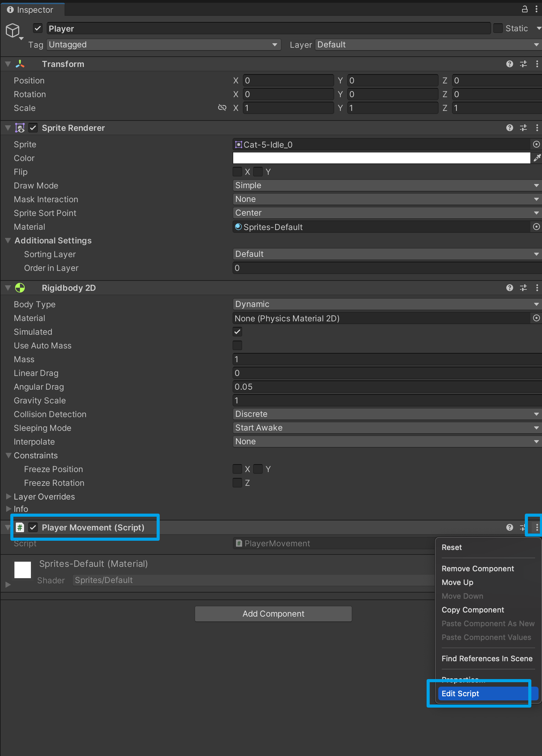
Task: Open Sprite Renderer preset settings icon
Action: 523,128
